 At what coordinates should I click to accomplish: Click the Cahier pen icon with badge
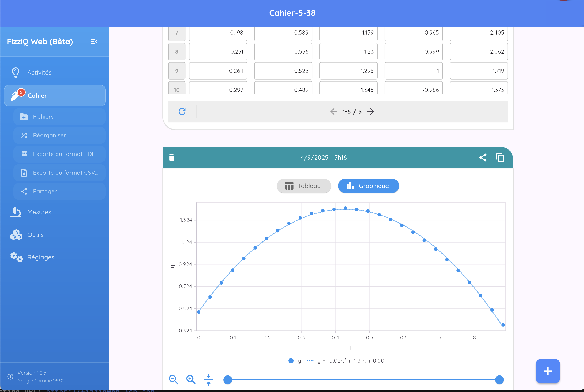[x=18, y=95]
